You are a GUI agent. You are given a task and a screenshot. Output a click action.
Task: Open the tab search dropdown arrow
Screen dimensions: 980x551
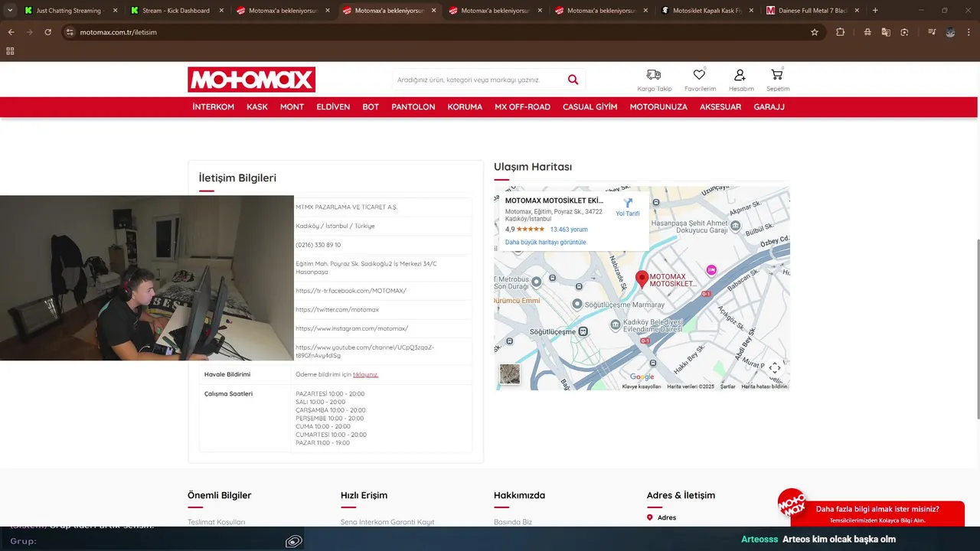point(10,11)
